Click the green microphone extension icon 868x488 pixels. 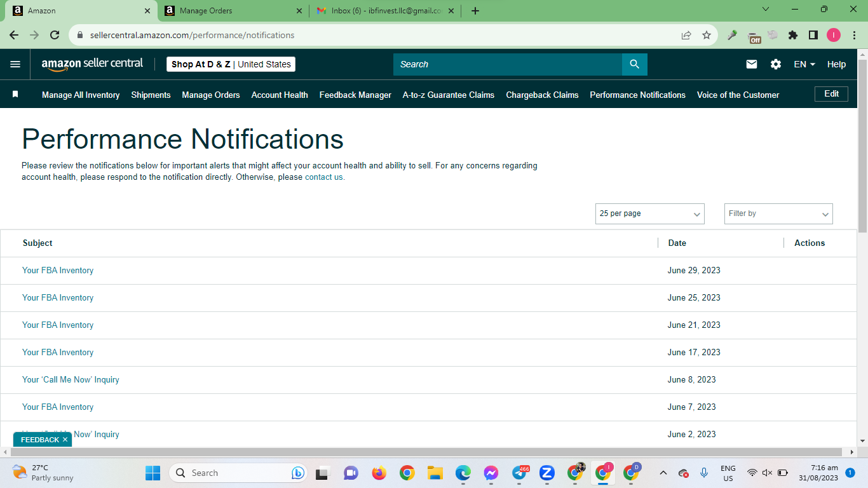[x=733, y=36]
